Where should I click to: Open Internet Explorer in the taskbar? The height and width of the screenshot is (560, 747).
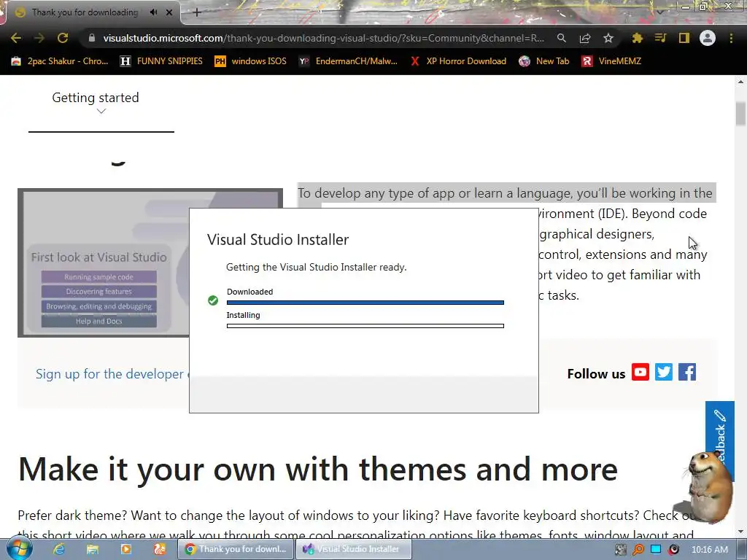pos(58,549)
